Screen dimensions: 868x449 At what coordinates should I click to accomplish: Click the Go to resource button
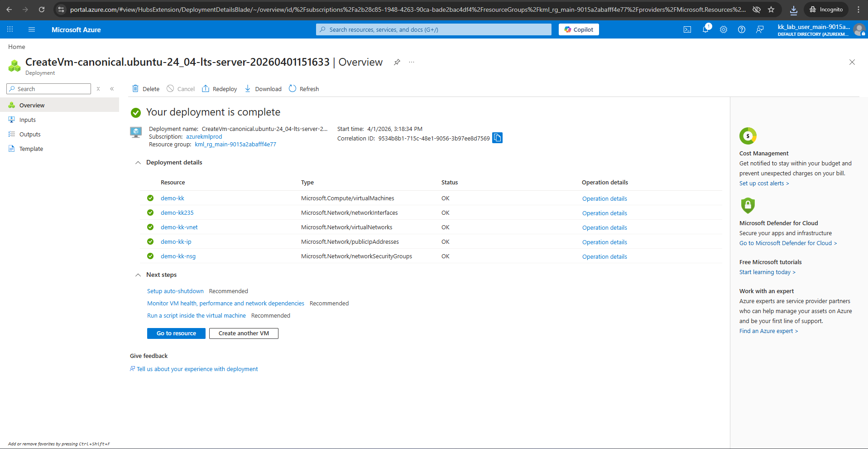coord(176,333)
